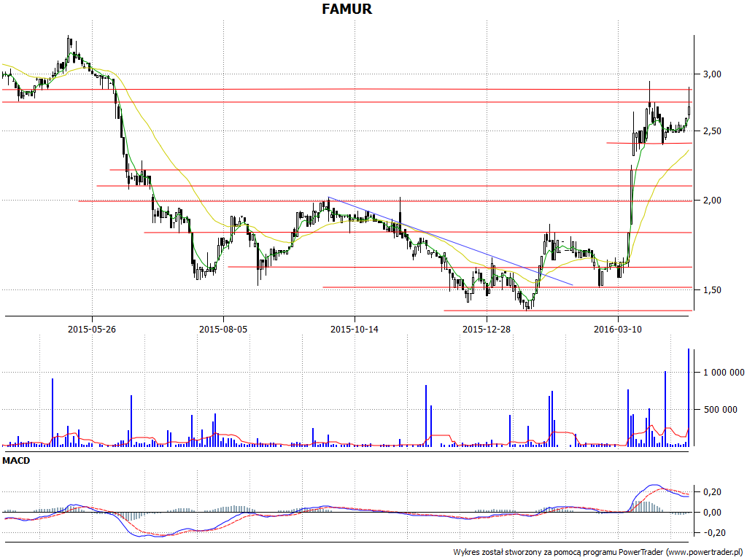The height and width of the screenshot is (560, 747).
Task: Click the FAMUR chart title
Action: (x=347, y=9)
